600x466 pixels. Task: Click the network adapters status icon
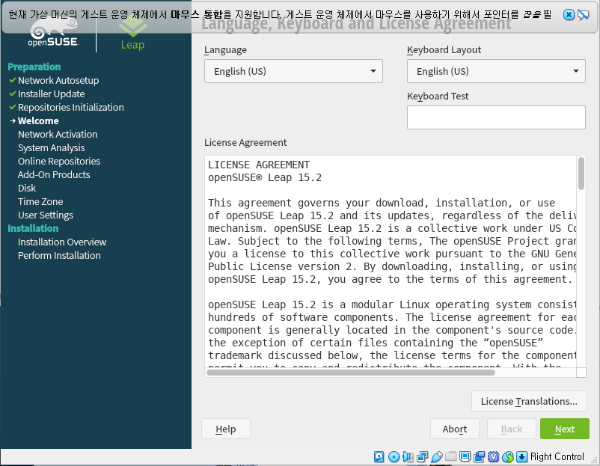point(422,456)
